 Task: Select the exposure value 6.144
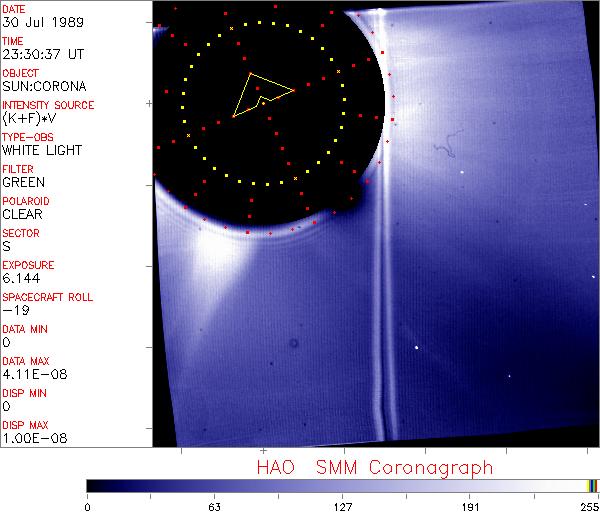click(x=21, y=278)
